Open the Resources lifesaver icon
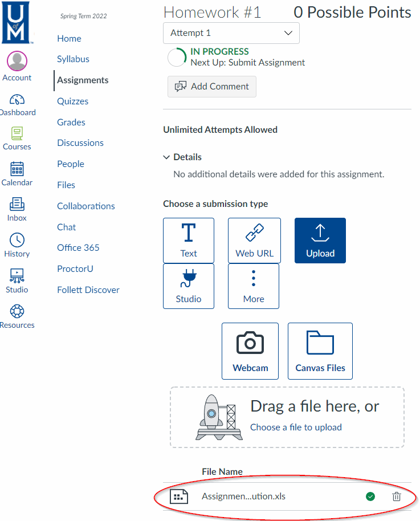420x521 pixels. tap(17, 311)
